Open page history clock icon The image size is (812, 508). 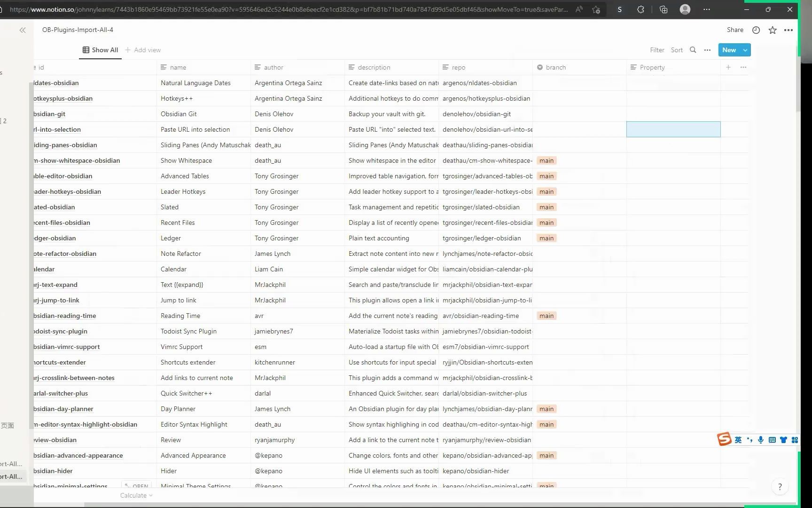click(x=756, y=30)
